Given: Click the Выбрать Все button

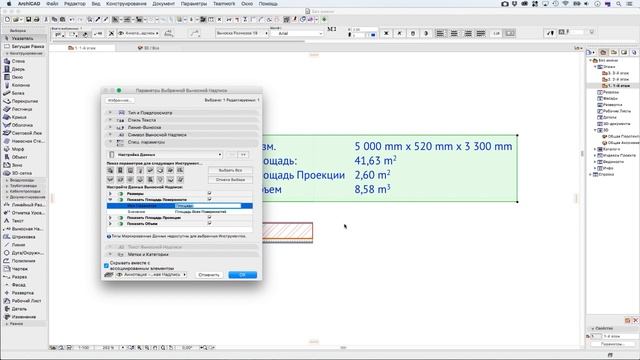Looking at the screenshot, I should click(230, 170).
